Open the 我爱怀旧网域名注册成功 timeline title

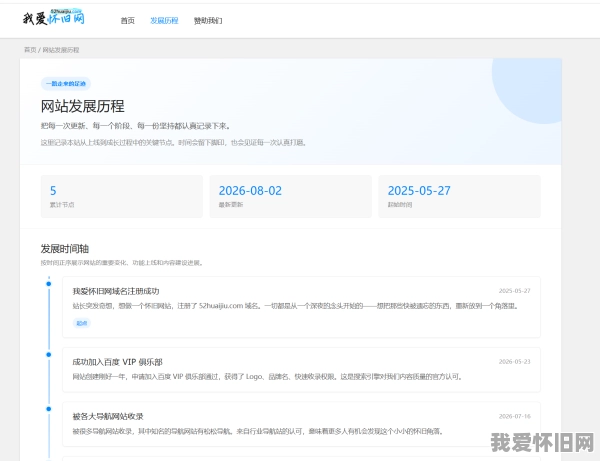[x=116, y=291]
